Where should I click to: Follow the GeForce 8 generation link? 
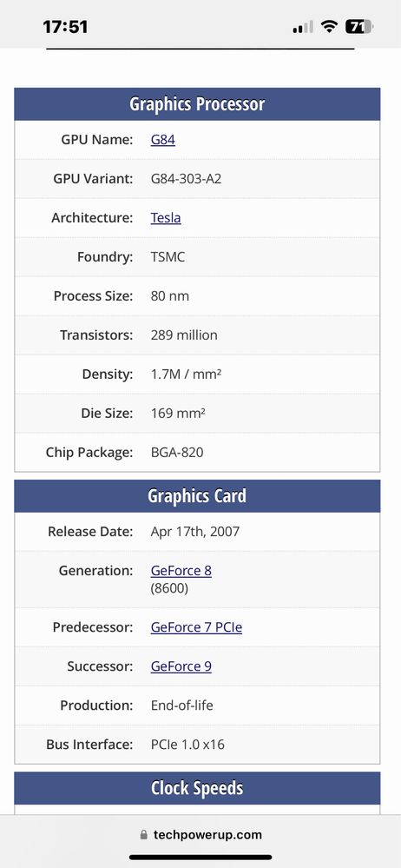coord(181,570)
